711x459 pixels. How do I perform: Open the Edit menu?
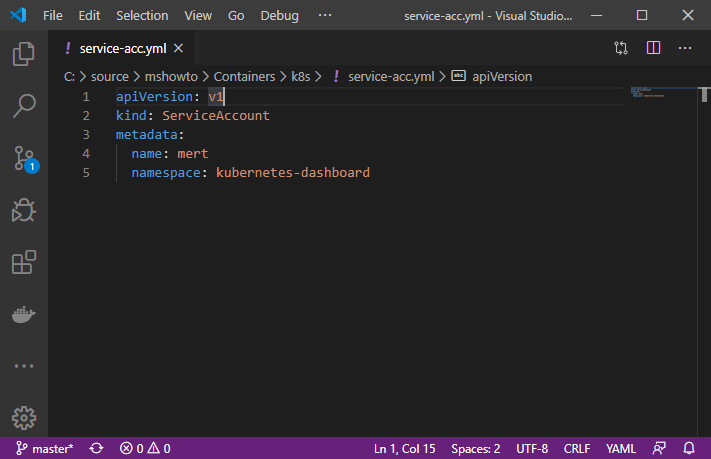coord(89,16)
